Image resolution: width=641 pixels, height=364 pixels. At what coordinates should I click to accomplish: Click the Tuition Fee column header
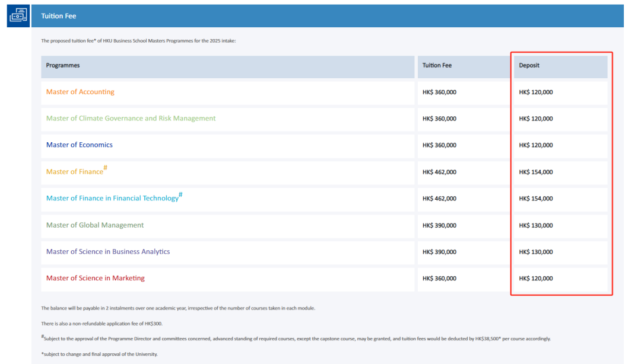pos(464,66)
